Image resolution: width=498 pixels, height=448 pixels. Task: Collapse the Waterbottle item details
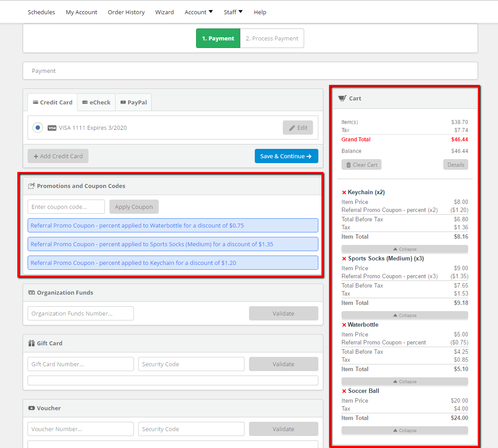(x=405, y=381)
